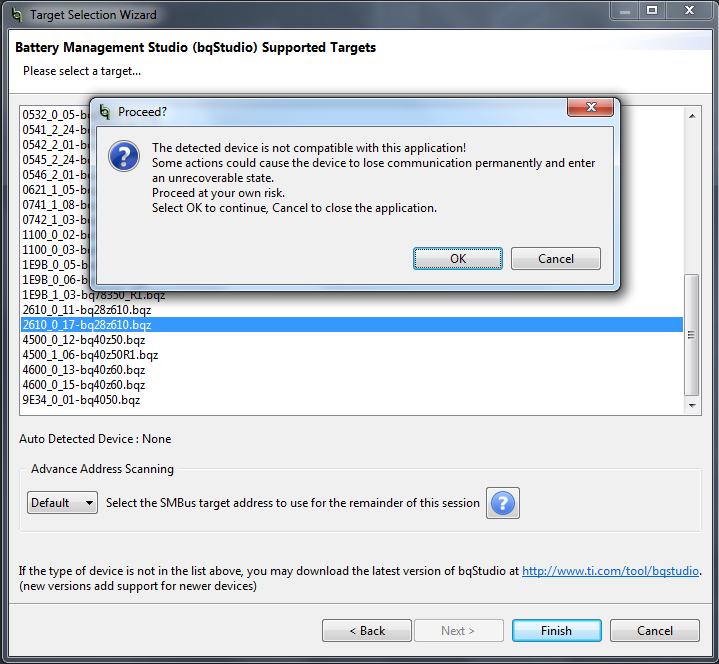The width and height of the screenshot is (719, 664).
Task: Click the Finish button
Action: click(556, 631)
